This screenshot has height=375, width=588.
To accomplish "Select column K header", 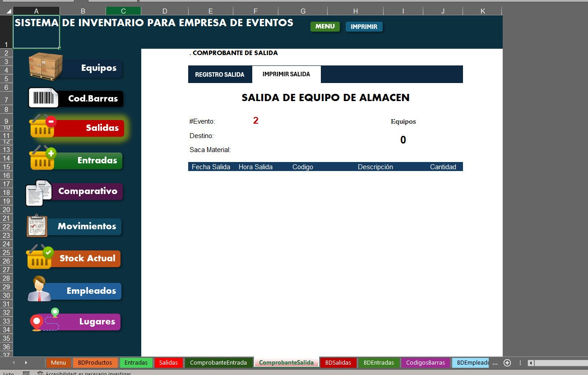I will click(x=482, y=11).
